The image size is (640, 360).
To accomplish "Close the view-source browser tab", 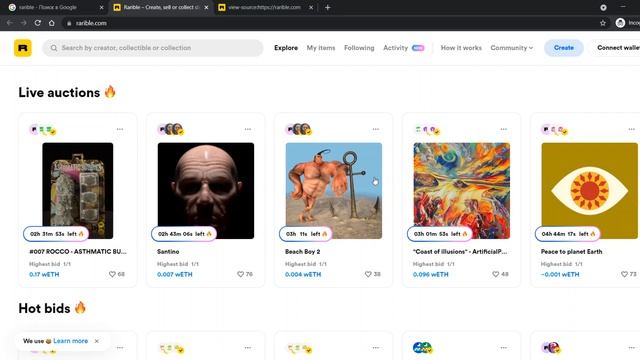I will tap(311, 7).
